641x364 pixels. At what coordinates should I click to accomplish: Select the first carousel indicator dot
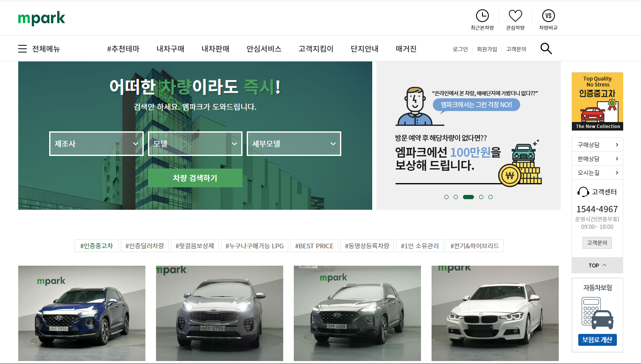[x=446, y=197]
